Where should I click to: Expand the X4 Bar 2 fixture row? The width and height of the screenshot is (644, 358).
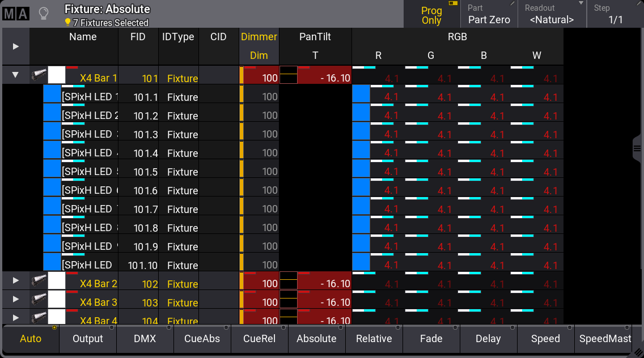(16, 280)
